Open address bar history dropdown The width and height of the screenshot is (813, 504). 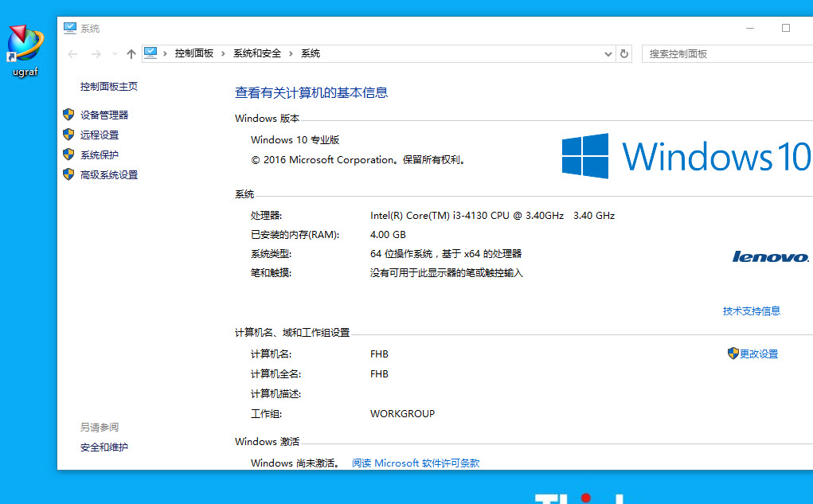[x=608, y=54]
